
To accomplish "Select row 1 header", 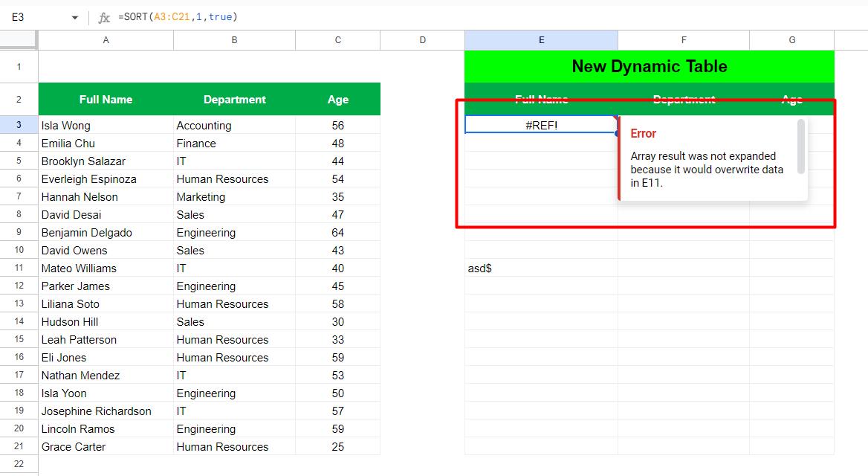I will (x=19, y=67).
